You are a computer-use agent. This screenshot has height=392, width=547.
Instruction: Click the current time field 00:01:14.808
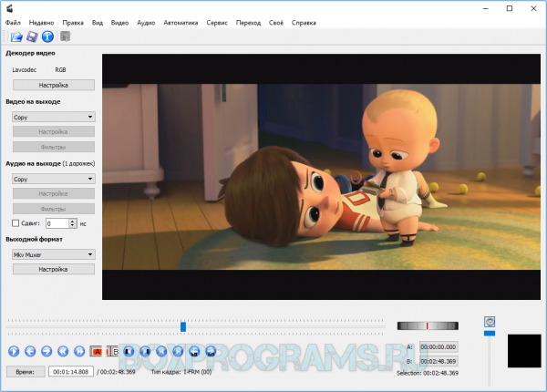71,372
